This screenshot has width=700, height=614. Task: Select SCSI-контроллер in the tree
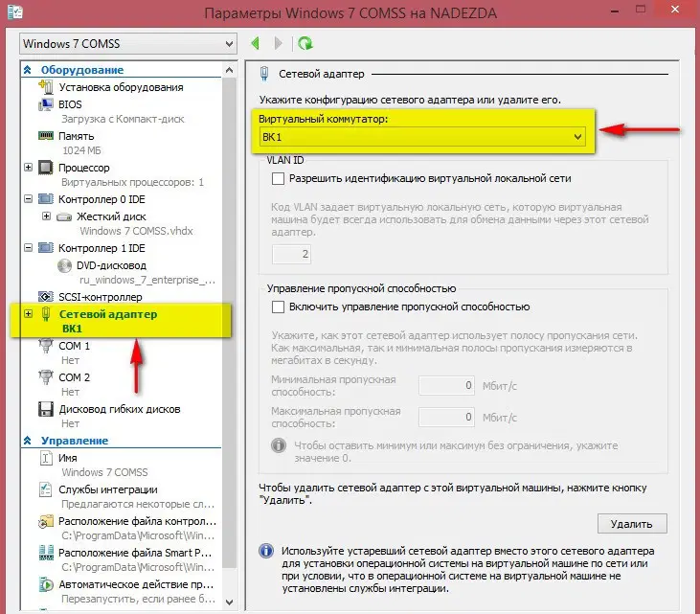pyautogui.click(x=101, y=297)
